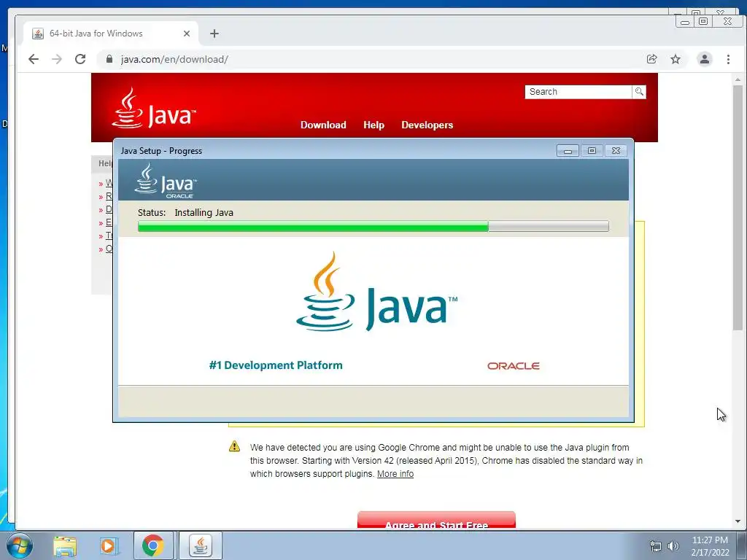Click the Status: Installing Java text
The image size is (747, 560).
tap(185, 212)
